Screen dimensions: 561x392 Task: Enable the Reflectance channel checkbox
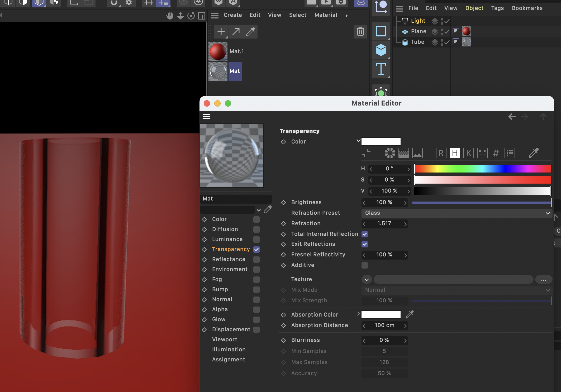256,259
